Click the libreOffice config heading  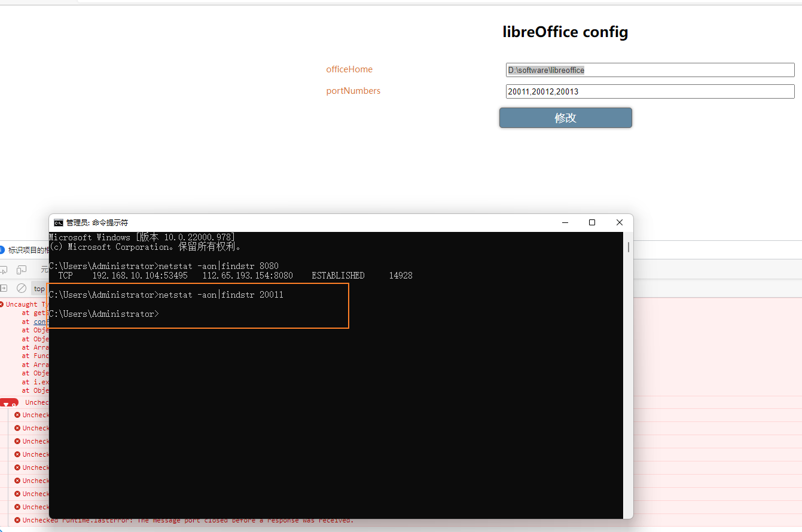pyautogui.click(x=565, y=32)
